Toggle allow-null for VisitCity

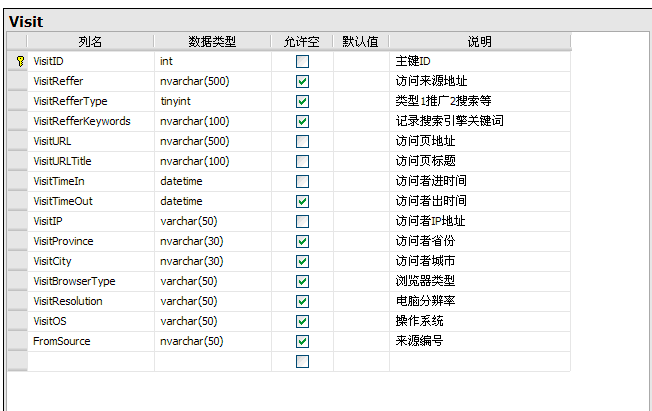pyautogui.click(x=302, y=261)
